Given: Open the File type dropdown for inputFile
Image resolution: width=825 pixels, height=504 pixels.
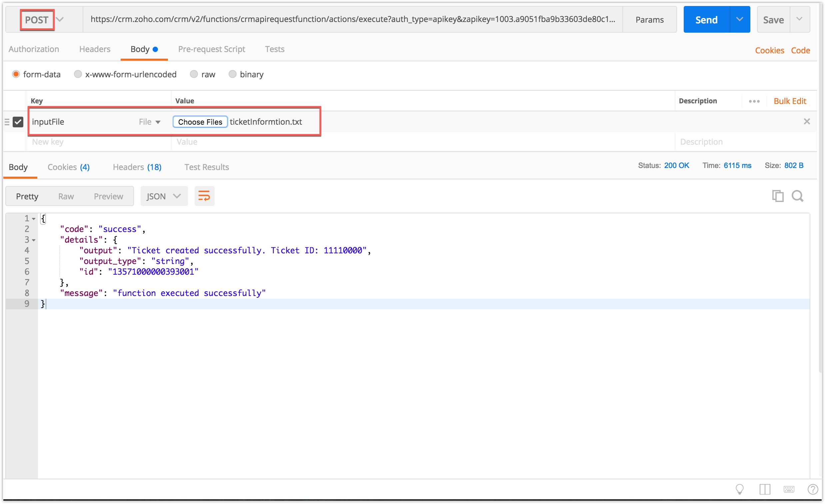Looking at the screenshot, I should click(150, 122).
